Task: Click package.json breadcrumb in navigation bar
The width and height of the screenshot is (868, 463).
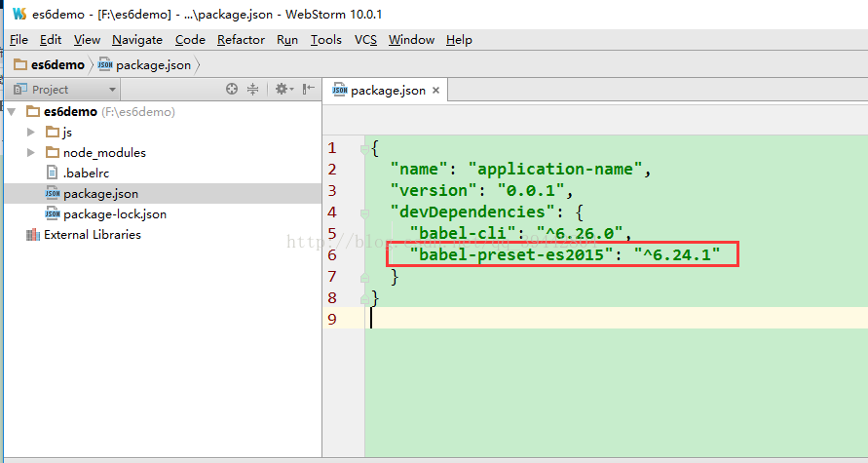Action: 144,64
